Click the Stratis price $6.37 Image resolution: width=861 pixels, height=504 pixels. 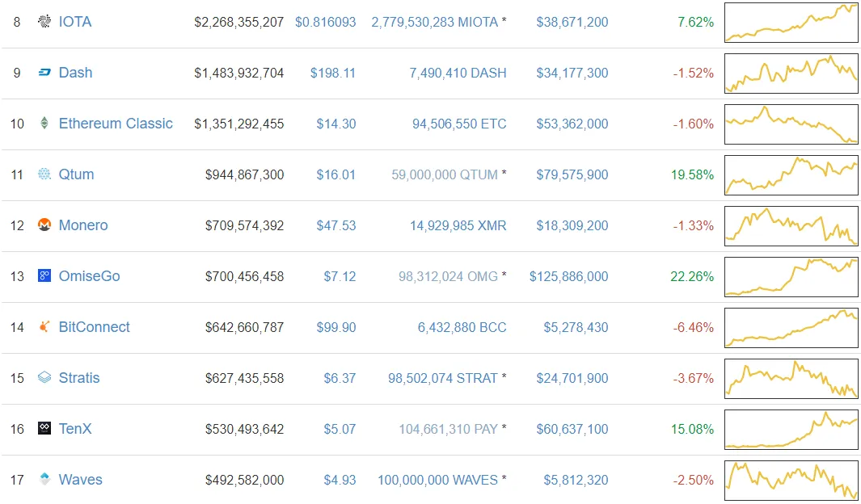pos(340,378)
